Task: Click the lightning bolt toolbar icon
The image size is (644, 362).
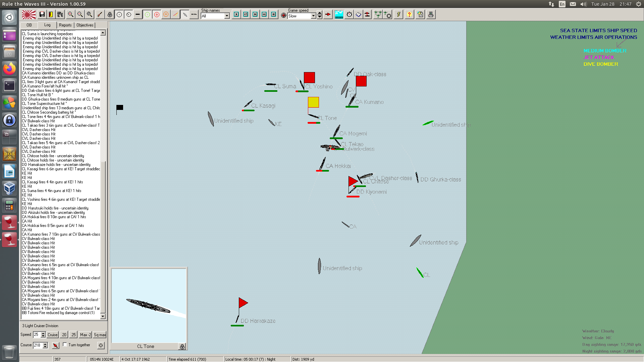Action: pos(398,14)
